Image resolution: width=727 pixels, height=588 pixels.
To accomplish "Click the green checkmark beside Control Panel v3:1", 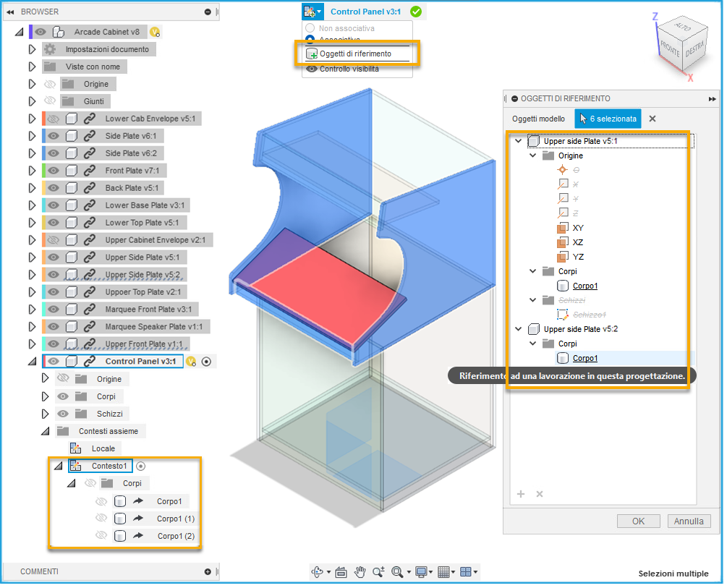I will [x=416, y=12].
